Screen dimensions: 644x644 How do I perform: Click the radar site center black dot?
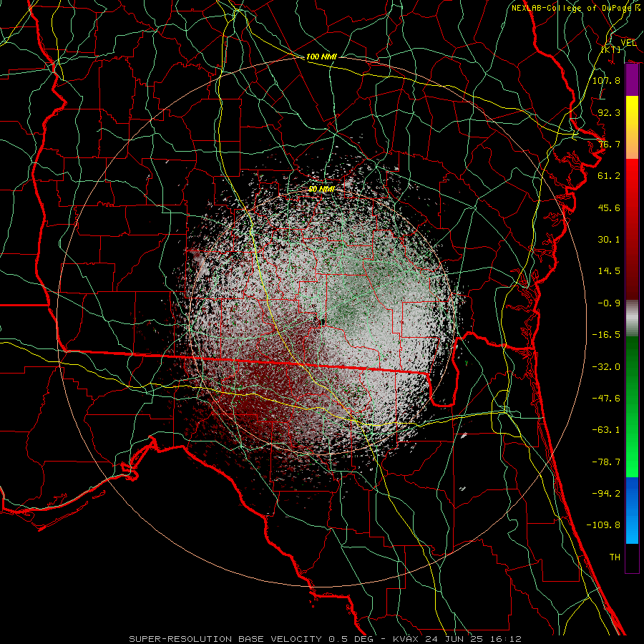[323, 321]
